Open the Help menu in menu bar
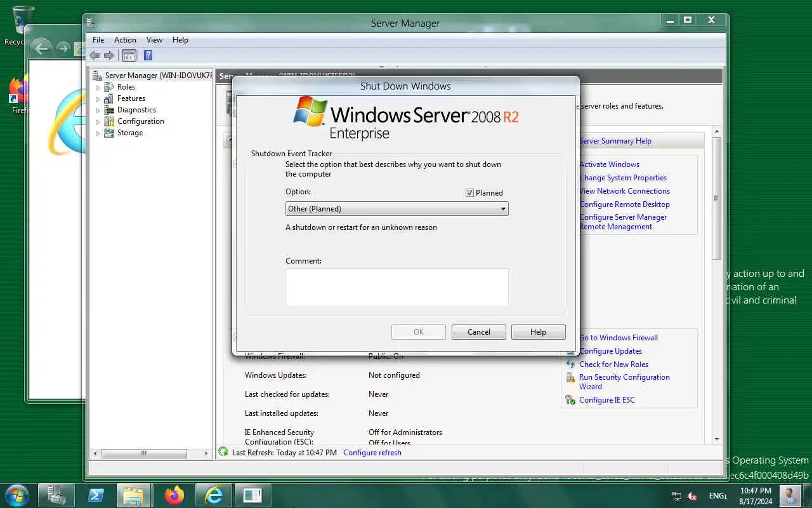Image resolution: width=812 pixels, height=508 pixels. pyautogui.click(x=180, y=40)
